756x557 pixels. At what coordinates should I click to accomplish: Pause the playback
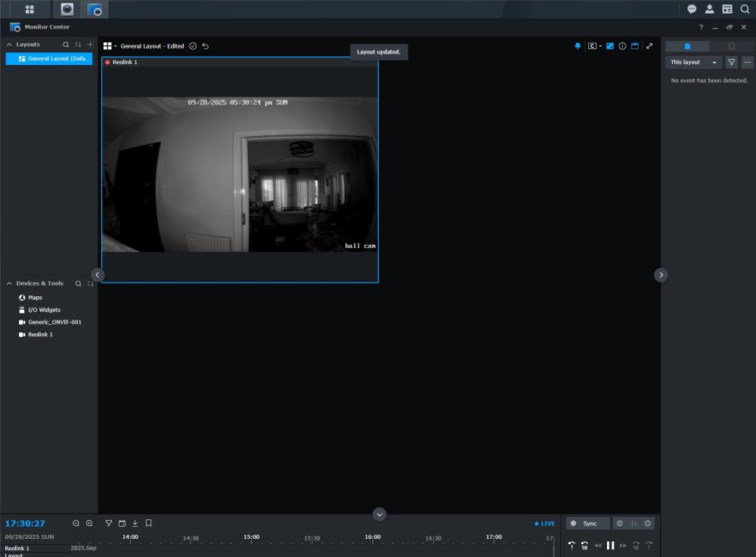click(x=610, y=546)
